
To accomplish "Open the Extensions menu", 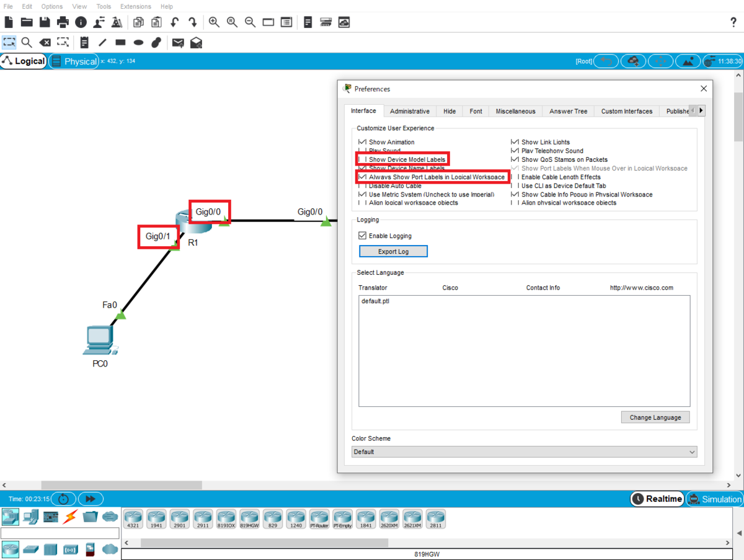I will coord(136,6).
